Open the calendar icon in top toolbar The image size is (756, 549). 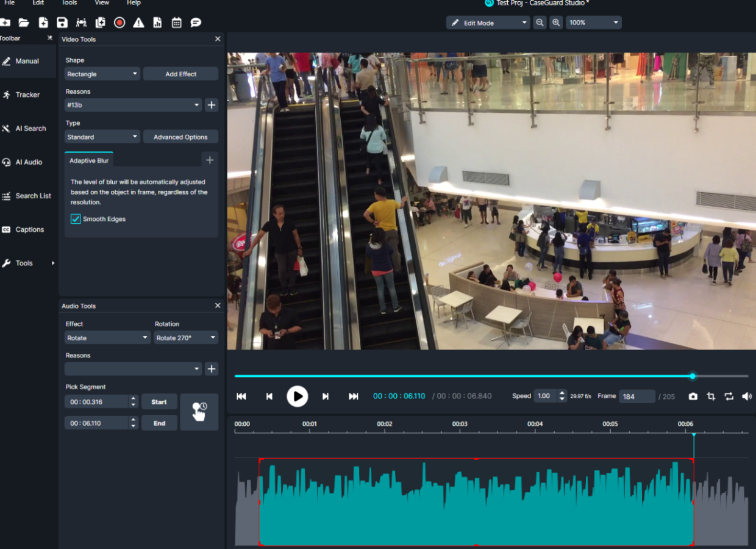pyautogui.click(x=176, y=23)
